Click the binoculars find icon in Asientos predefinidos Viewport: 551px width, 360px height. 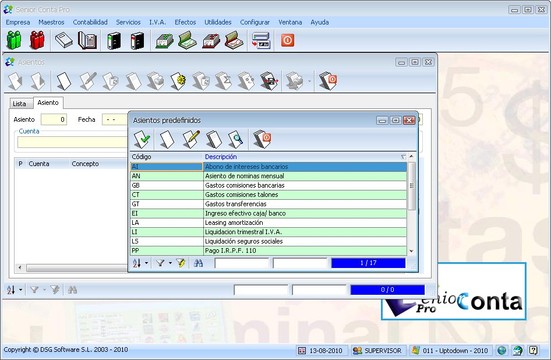click(x=198, y=263)
